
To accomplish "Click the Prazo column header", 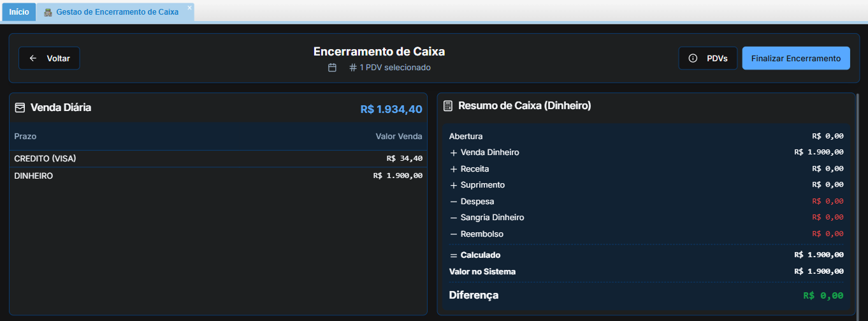I will point(25,137).
